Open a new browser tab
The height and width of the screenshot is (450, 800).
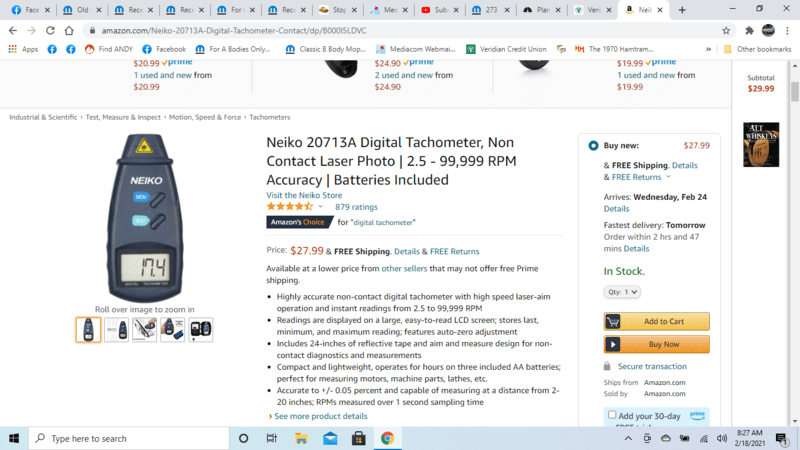click(x=681, y=9)
